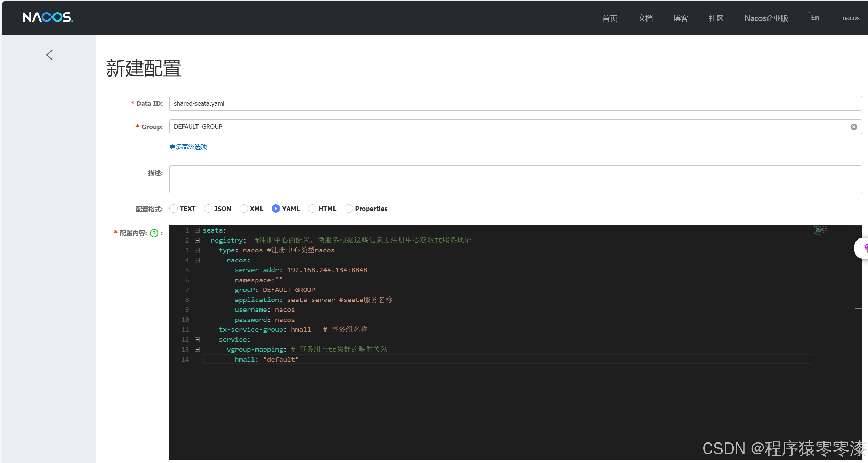Collapse the vgroup-mapping block on line 13
Viewport: 868px width, 463px height.
tap(197, 349)
